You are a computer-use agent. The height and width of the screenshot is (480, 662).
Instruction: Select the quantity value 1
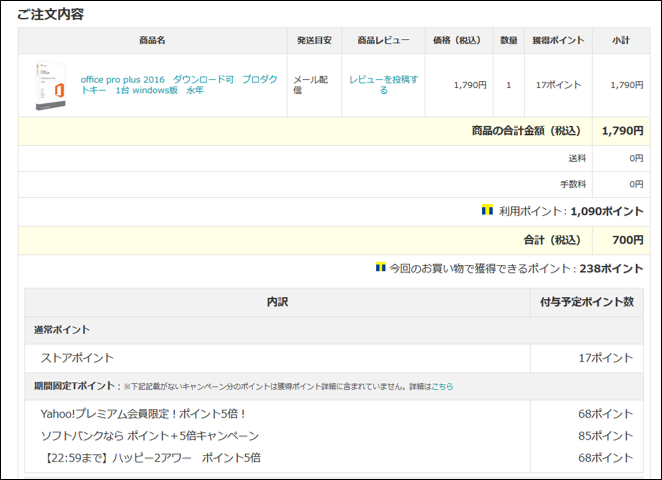pos(509,85)
